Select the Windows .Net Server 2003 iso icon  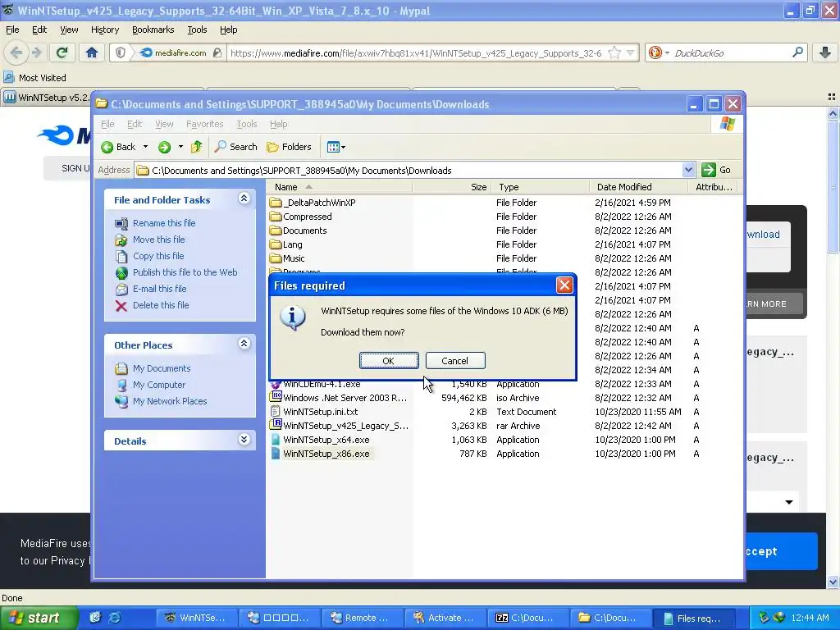(x=276, y=397)
